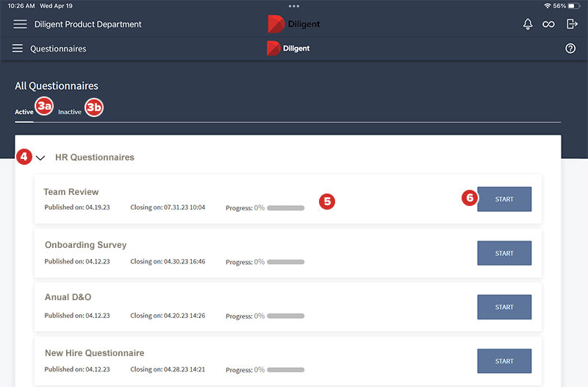Switch to the Inactive tab
Viewport: 588px width, 387px height.
point(70,112)
